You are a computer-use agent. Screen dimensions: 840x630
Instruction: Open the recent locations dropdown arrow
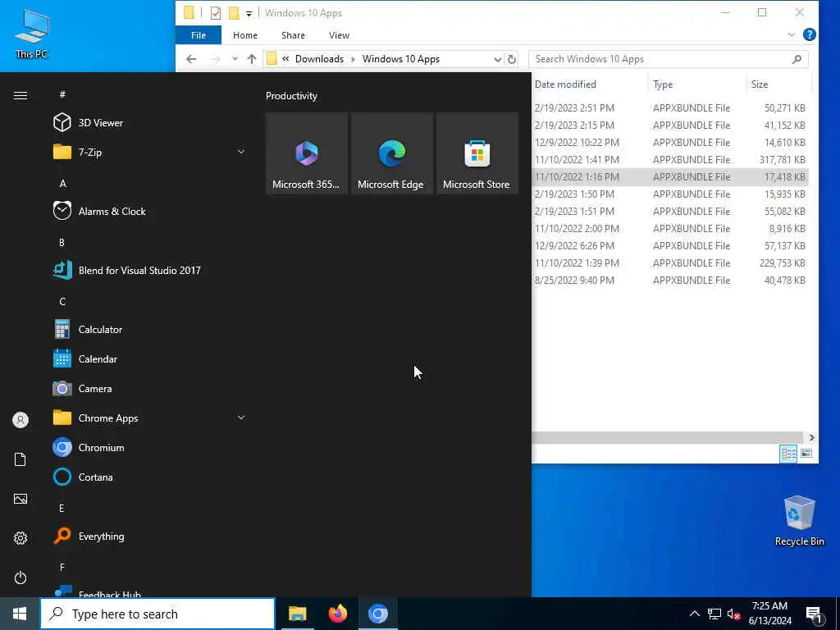(x=235, y=59)
